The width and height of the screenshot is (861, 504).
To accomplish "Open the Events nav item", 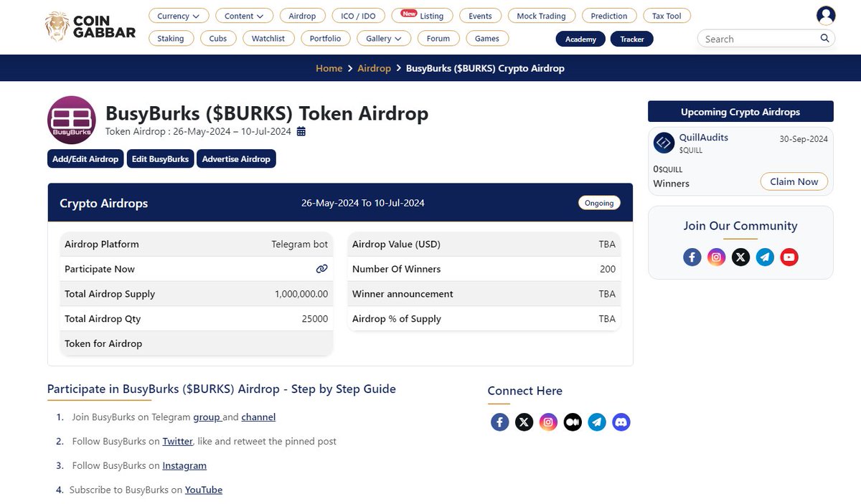I will 480,16.
